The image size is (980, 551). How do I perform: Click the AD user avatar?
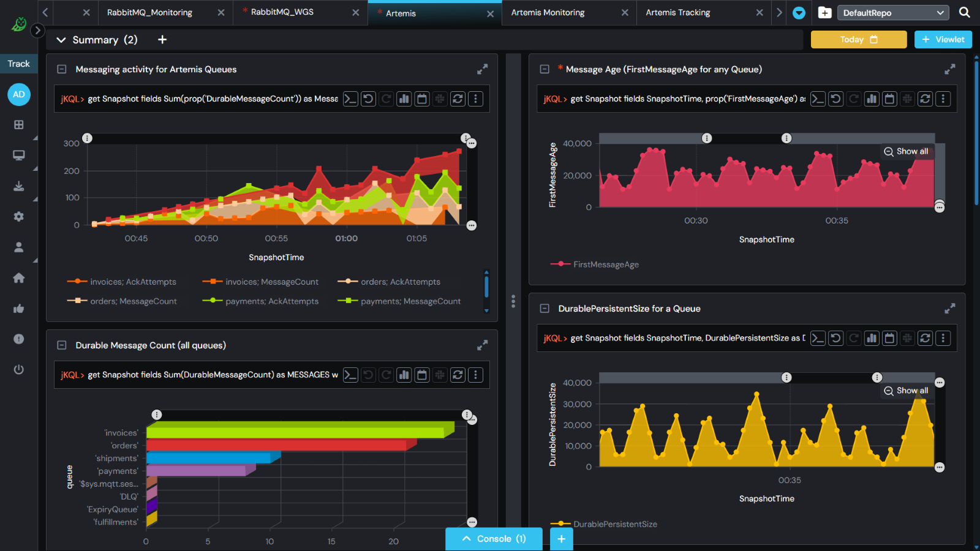pyautogui.click(x=19, y=94)
